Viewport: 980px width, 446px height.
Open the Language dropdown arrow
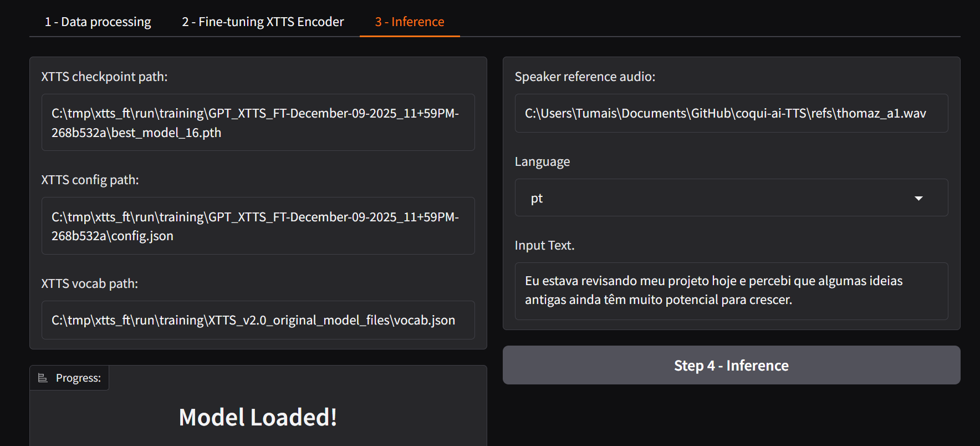tap(918, 198)
